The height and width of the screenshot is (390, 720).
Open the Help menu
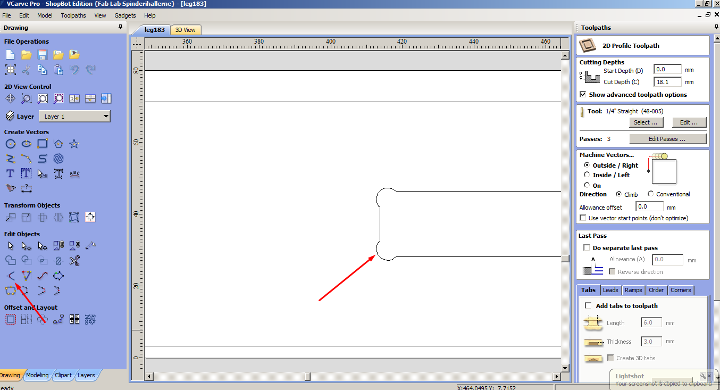coord(150,15)
